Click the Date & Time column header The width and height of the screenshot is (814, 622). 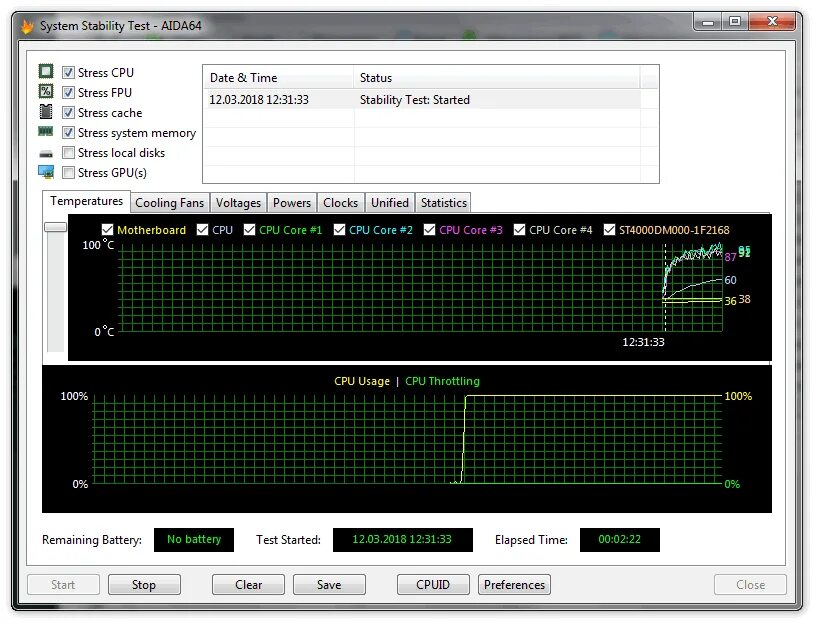[278, 78]
